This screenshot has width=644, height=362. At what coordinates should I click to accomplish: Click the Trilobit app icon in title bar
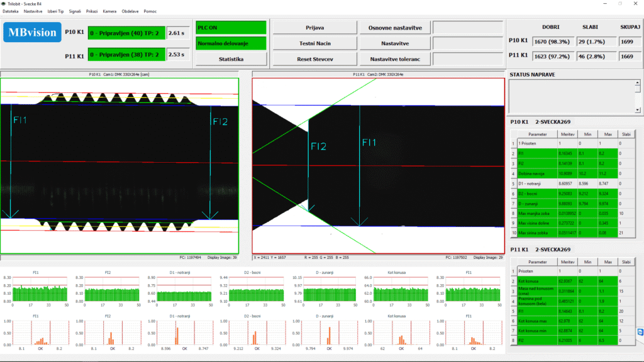pyautogui.click(x=3, y=4)
